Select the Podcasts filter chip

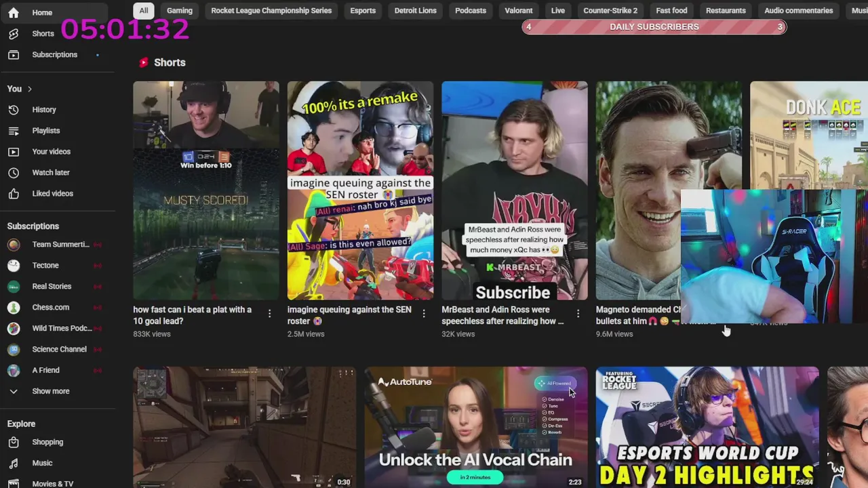pyautogui.click(x=471, y=10)
